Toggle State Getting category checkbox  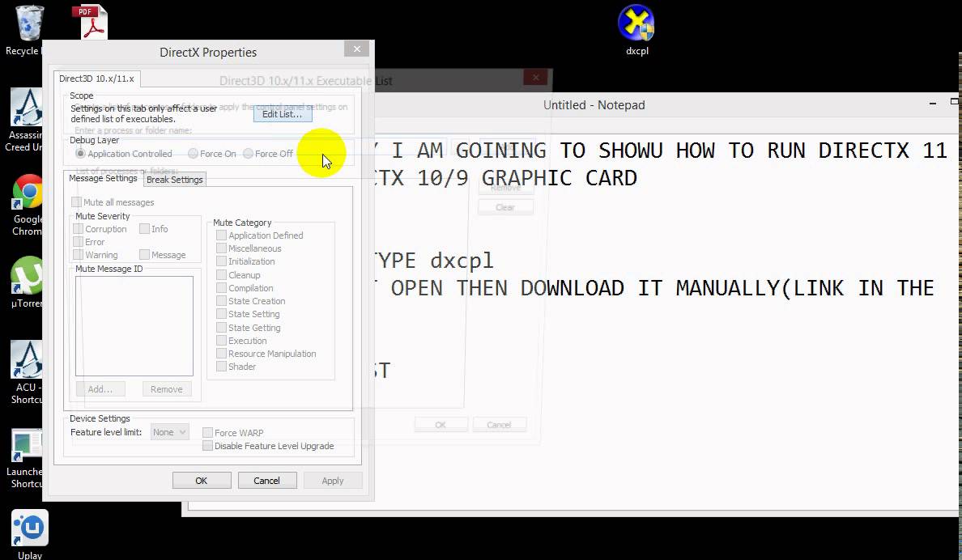(222, 328)
